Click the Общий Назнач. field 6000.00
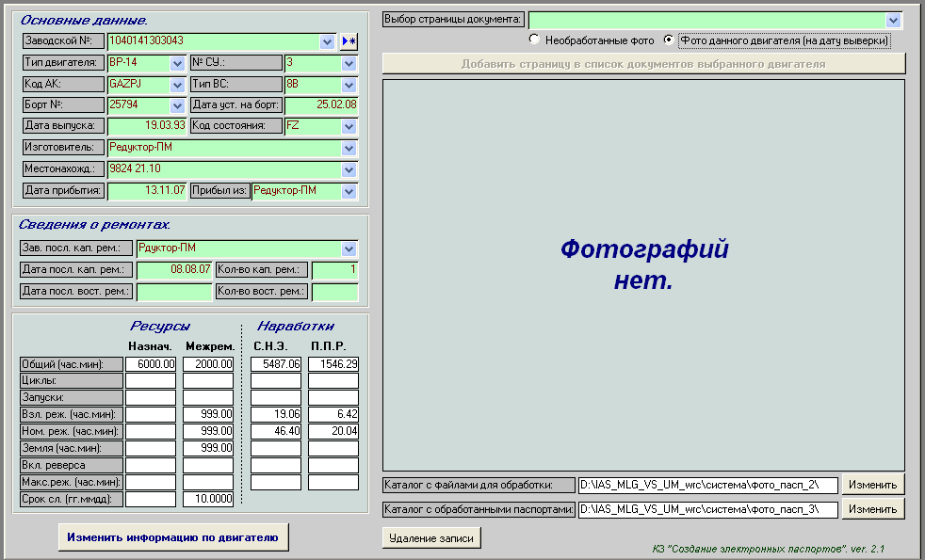 pyautogui.click(x=151, y=364)
